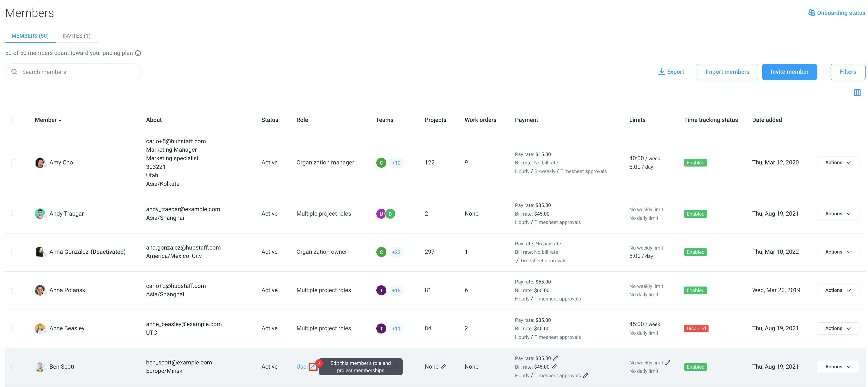Click the Onboarding status people icon

(x=811, y=13)
